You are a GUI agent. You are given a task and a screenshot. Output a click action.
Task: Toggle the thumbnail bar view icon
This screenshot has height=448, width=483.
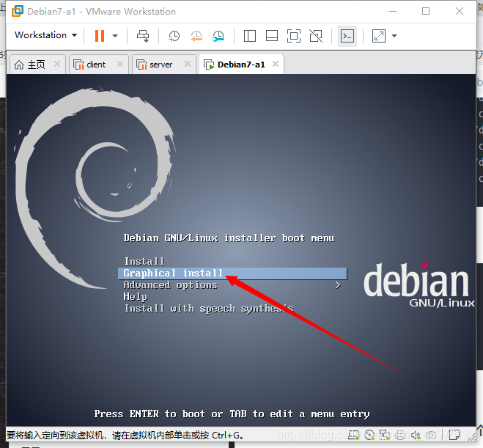point(272,36)
